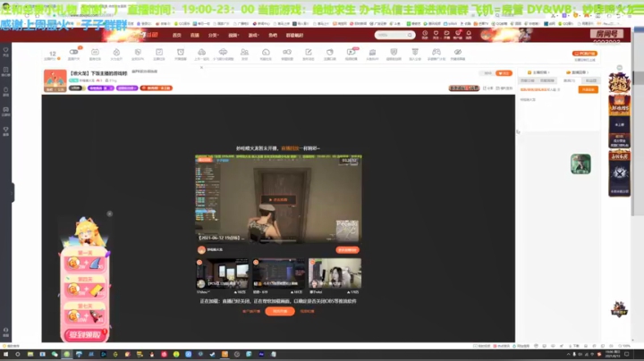Image resolution: width=644 pixels, height=361 pixels.
Task: Click the orange button below the loading message
Action: [x=280, y=311]
